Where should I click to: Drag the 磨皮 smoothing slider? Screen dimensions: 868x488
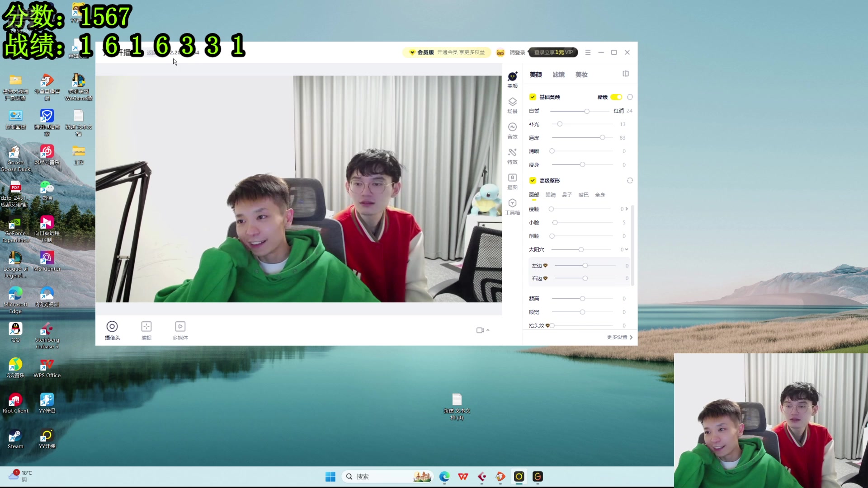(x=602, y=137)
